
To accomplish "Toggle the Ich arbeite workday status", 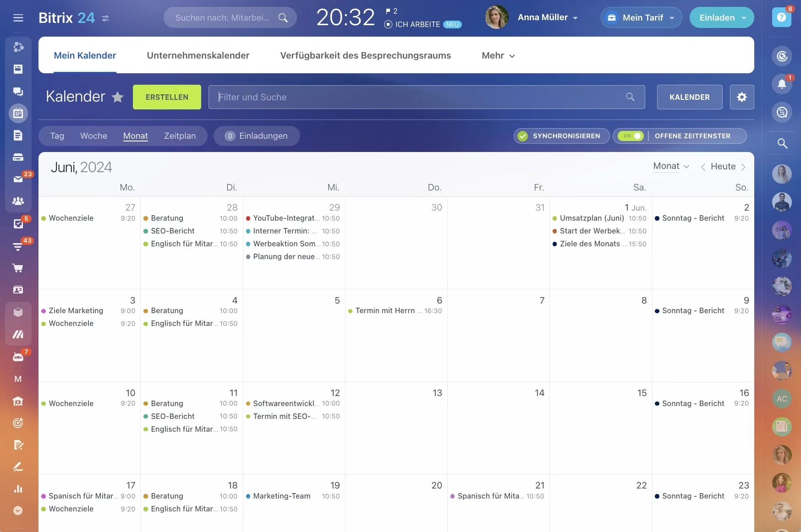I will pos(412,24).
